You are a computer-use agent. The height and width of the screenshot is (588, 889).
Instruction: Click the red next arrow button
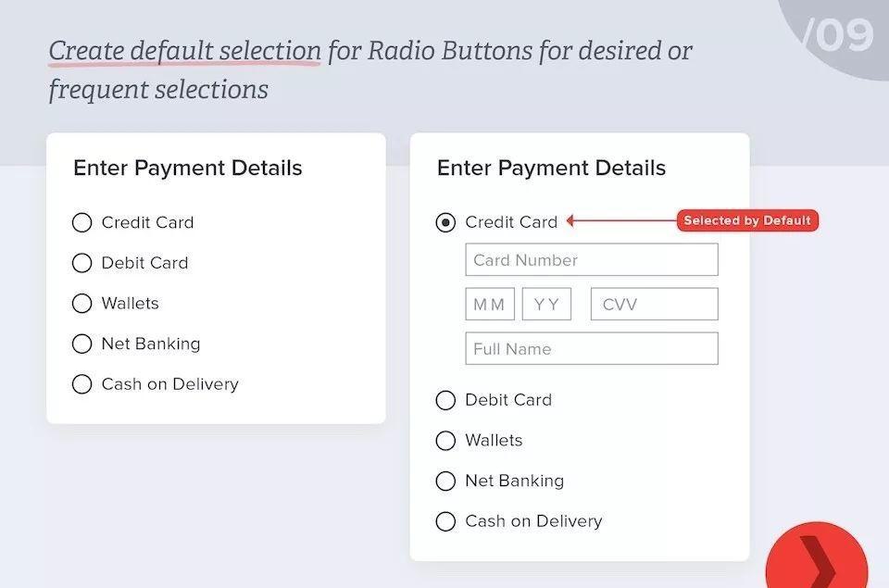(817, 560)
